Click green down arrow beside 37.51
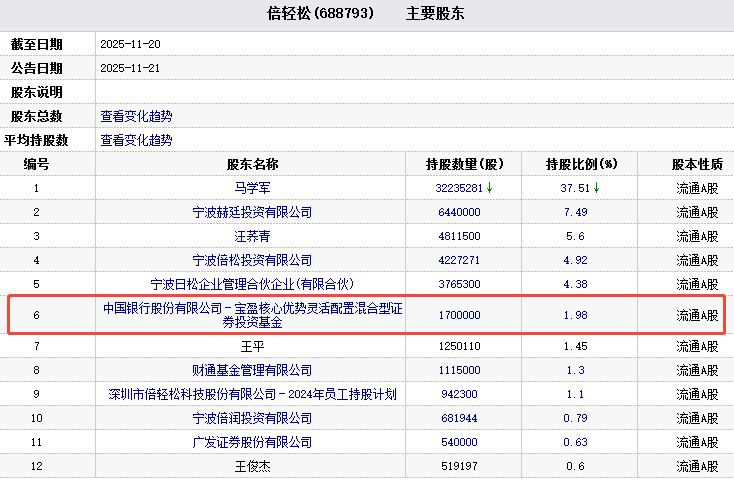The width and height of the screenshot is (734, 480). point(596,187)
